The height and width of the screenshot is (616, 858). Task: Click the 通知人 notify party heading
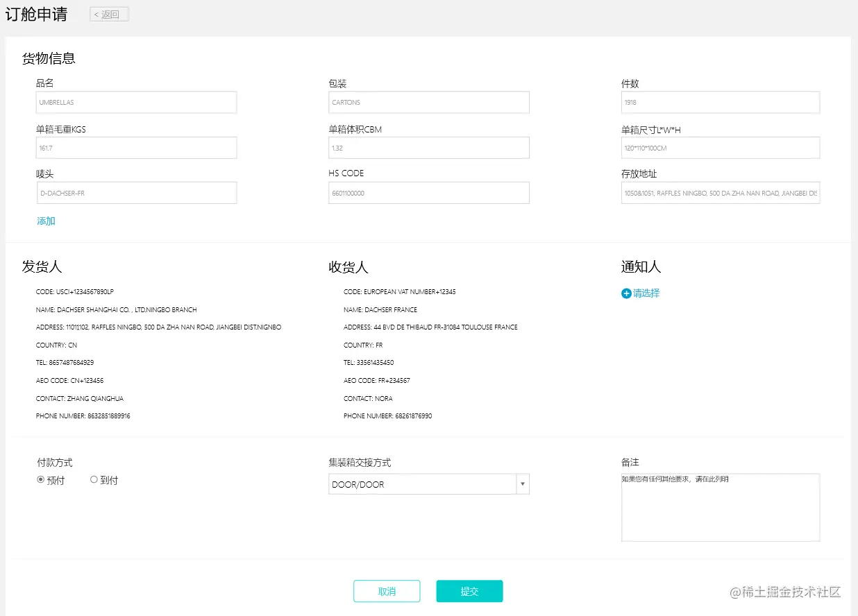(x=641, y=266)
